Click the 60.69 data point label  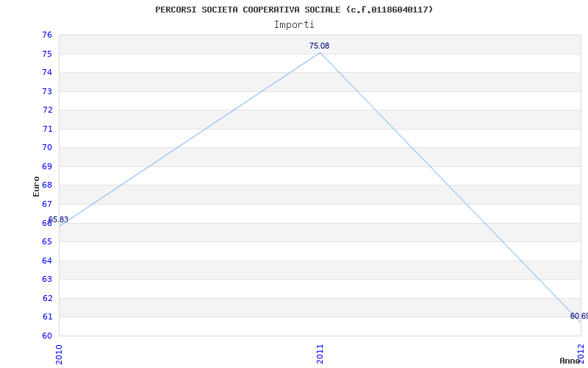click(x=579, y=316)
